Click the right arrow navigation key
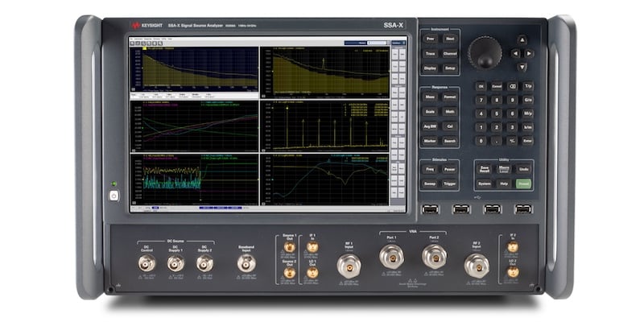This screenshot has width=644, height=322. click(530, 53)
